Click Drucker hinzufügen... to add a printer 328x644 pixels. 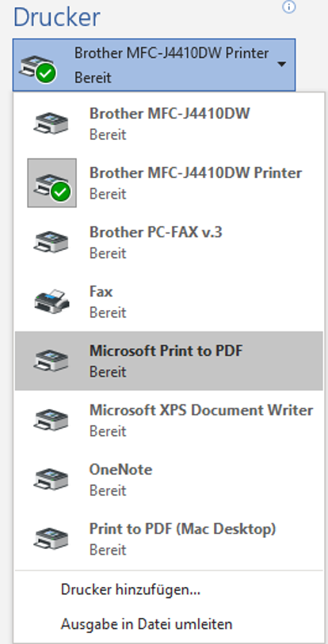click(x=131, y=589)
